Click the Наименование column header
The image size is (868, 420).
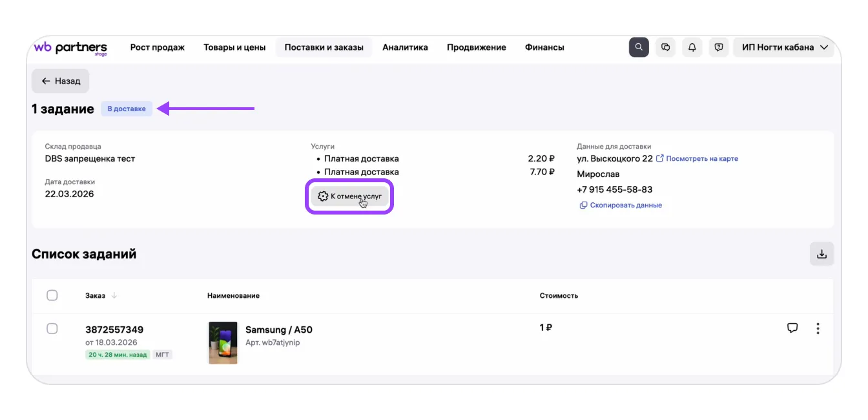tap(233, 295)
